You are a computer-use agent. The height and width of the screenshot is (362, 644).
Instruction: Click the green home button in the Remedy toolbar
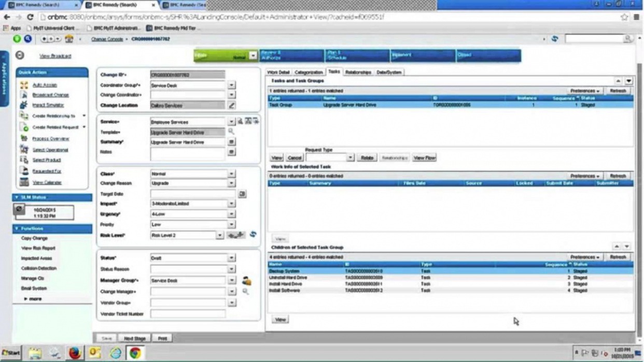[17, 39]
